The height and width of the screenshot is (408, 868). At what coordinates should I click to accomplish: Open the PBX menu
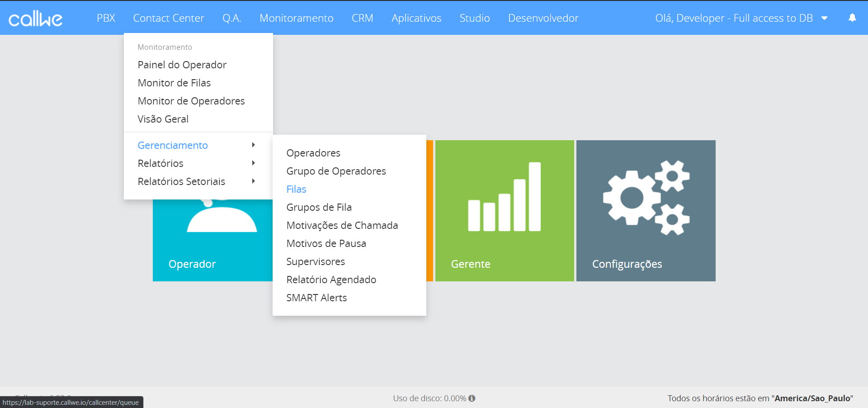(x=106, y=18)
